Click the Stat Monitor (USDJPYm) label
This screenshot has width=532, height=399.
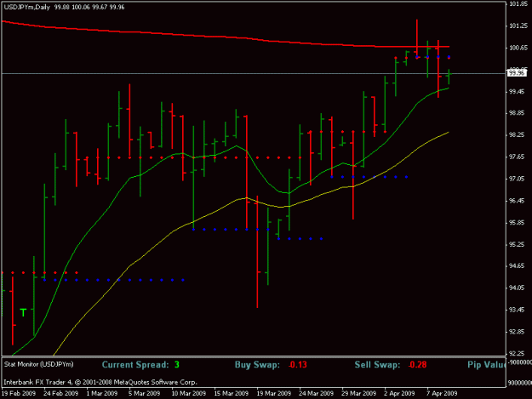pyautogui.click(x=38, y=364)
